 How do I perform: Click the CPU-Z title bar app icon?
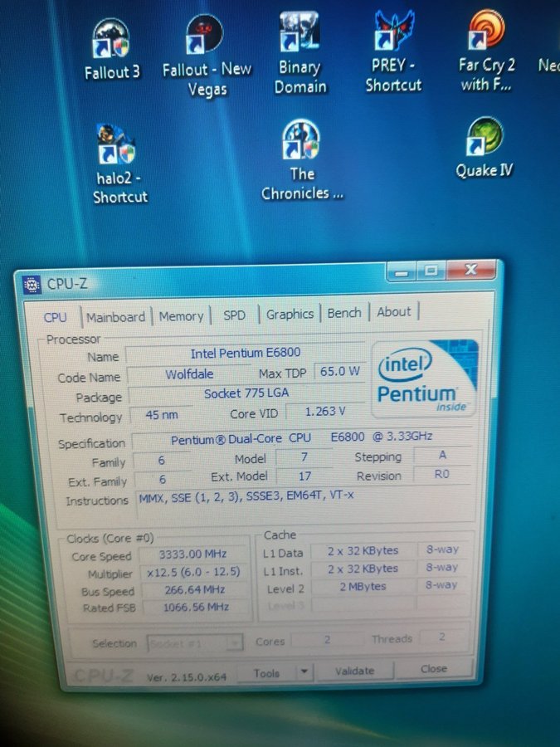[32, 285]
